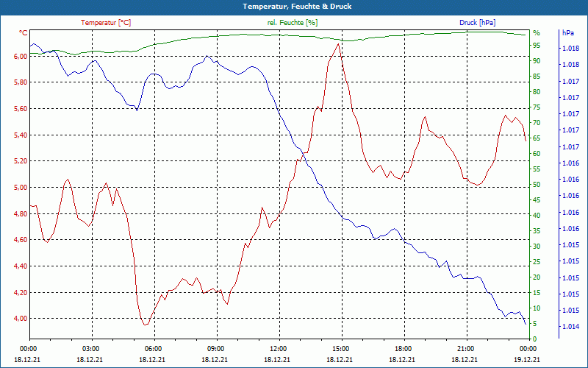The height and width of the screenshot is (368, 588).
Task: Click the blue hPa unit label above pressure axis
Action: pyautogui.click(x=567, y=33)
